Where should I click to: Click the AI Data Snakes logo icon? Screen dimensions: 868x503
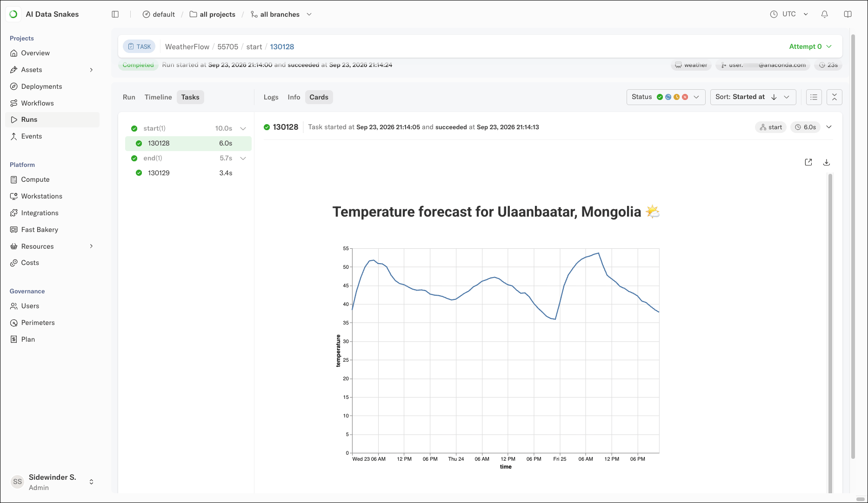(13, 14)
